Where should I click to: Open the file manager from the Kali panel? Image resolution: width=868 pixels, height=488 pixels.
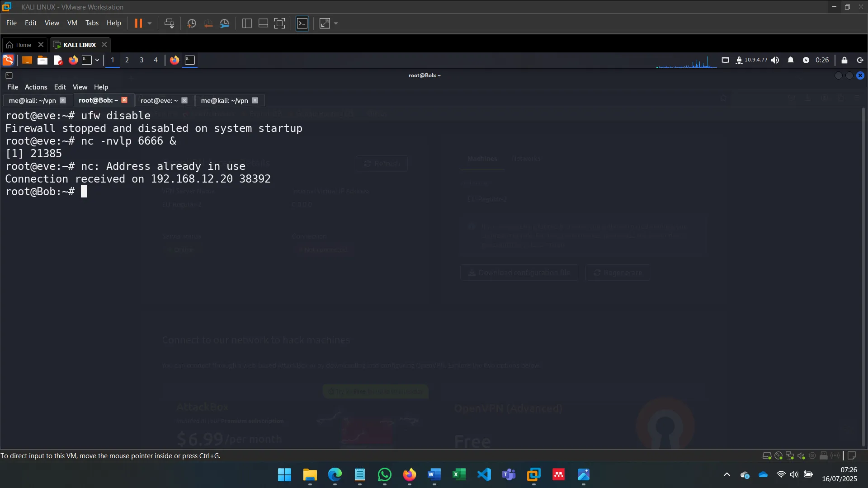coord(42,60)
